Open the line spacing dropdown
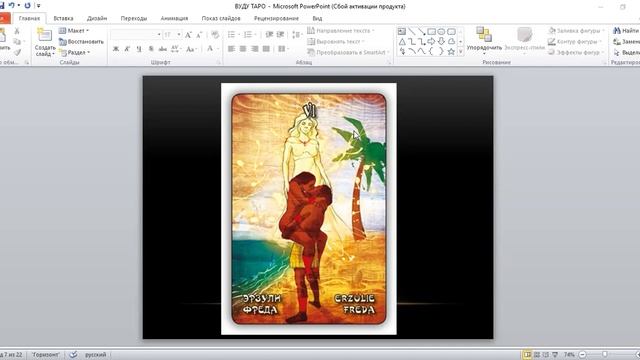Viewport: 640px width, 360px height. [297, 35]
